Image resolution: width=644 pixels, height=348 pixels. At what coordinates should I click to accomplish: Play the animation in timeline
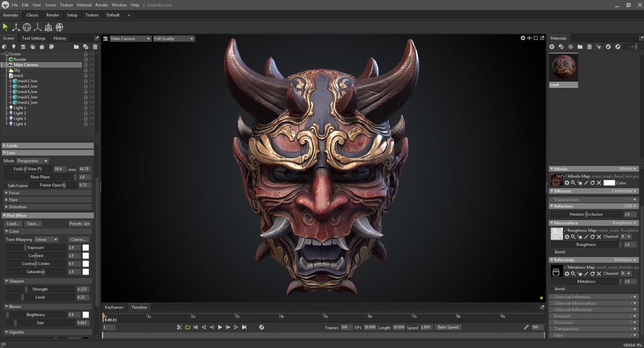click(x=220, y=327)
